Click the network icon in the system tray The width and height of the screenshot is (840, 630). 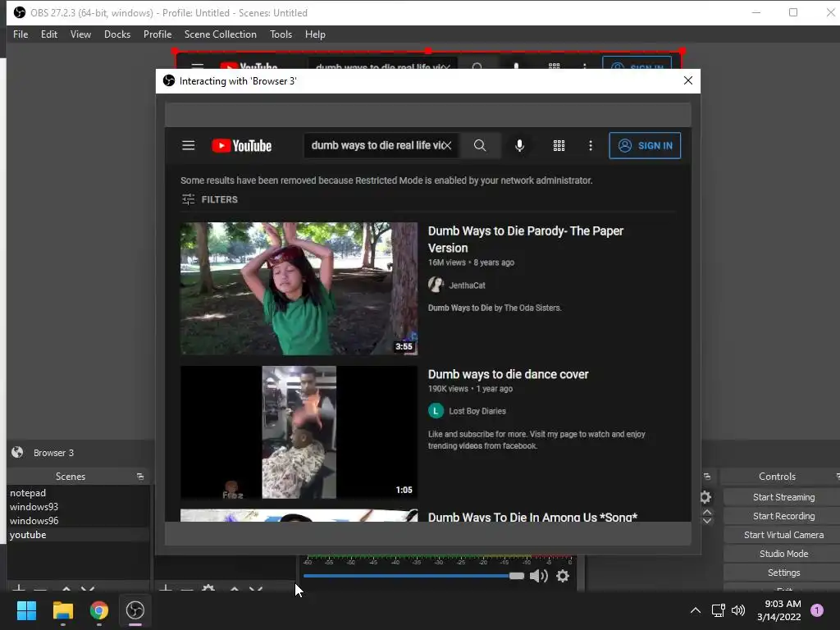tap(718, 610)
